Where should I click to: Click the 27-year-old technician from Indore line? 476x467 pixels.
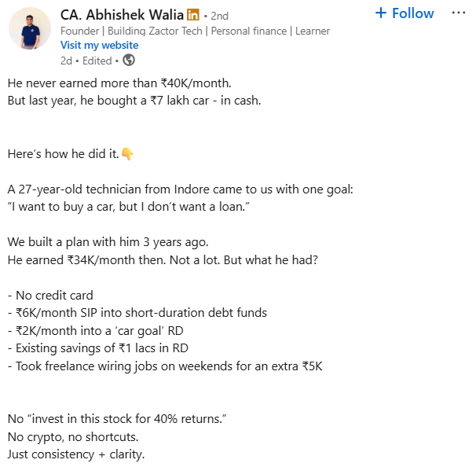181,189
